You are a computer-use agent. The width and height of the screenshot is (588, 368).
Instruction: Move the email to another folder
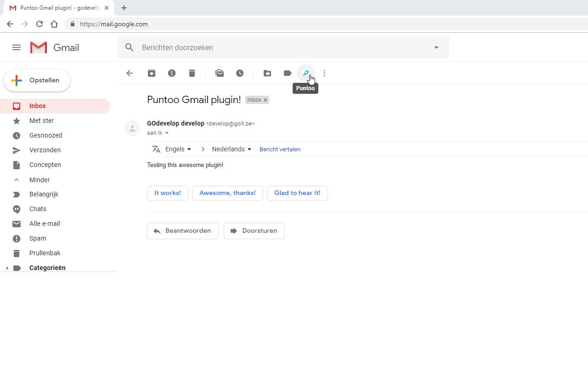[x=267, y=73]
